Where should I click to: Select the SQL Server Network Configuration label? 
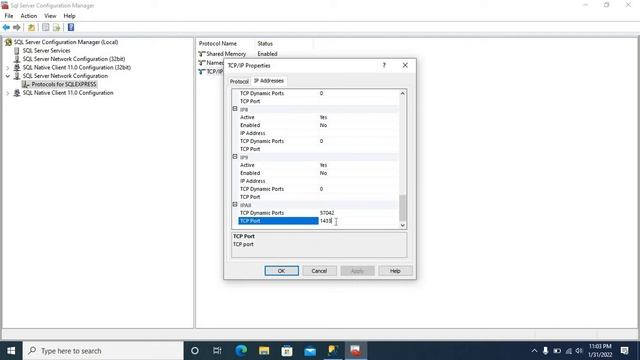(65, 76)
